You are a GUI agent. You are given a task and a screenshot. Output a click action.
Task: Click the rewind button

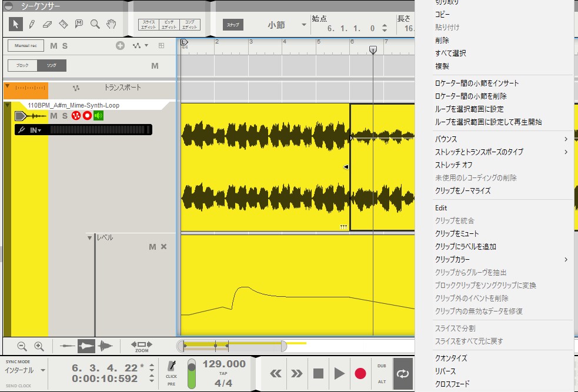pos(276,374)
